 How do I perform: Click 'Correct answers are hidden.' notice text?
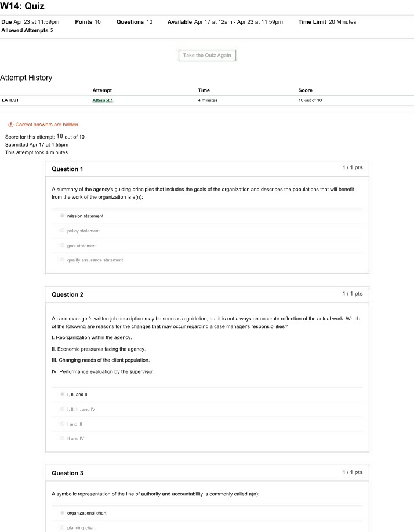click(x=47, y=125)
